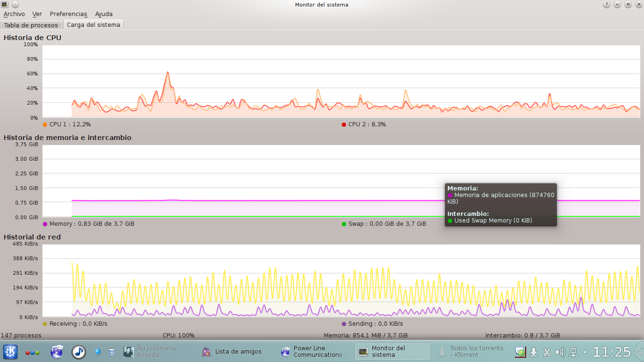Open the Ayuda menu

104,14
